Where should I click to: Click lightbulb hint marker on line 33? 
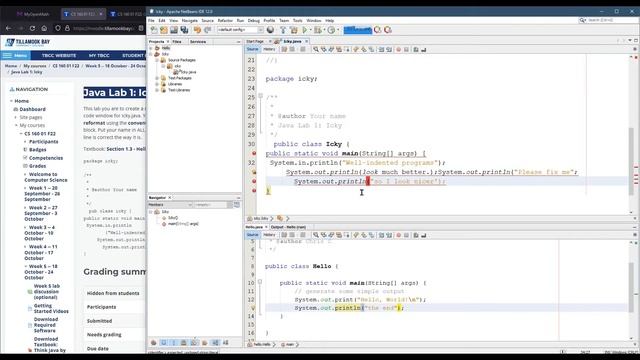click(254, 172)
